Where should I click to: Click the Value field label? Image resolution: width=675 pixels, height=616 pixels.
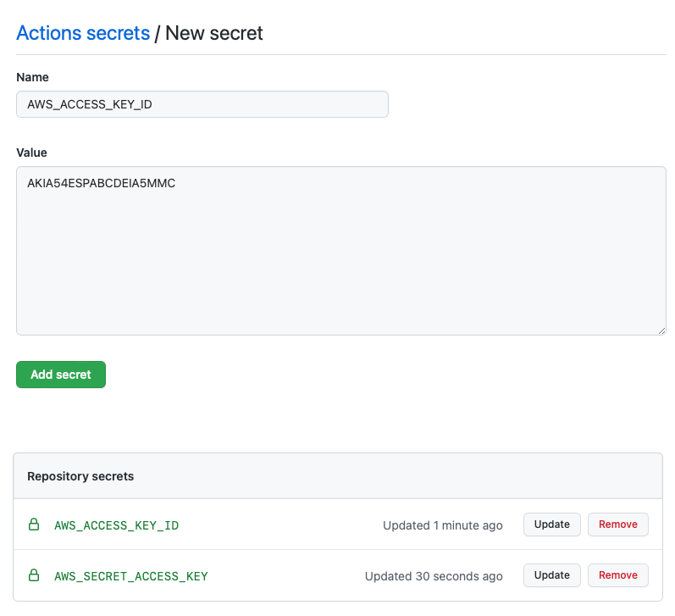[31, 153]
